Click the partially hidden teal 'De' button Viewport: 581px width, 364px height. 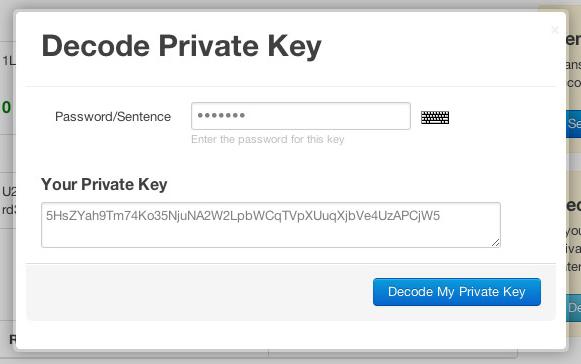pos(573,308)
